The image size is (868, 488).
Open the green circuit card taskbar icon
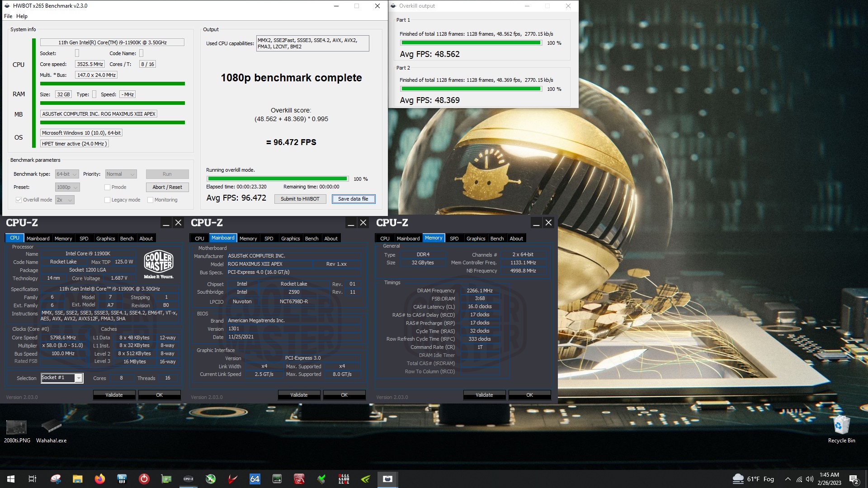166,479
